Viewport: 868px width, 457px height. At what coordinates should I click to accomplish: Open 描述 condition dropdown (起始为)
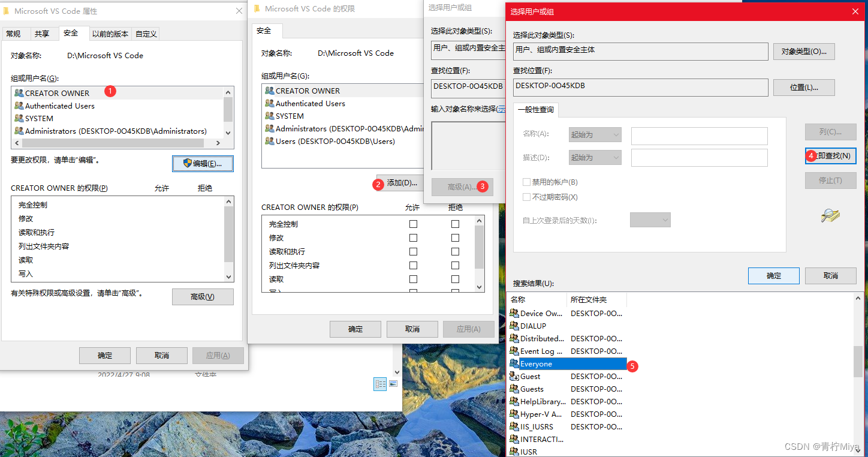pyautogui.click(x=595, y=158)
